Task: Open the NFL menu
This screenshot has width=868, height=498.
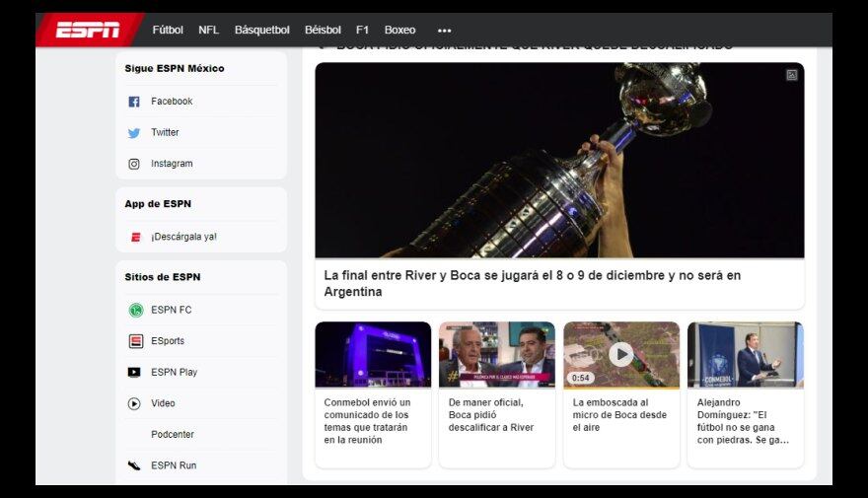Action: tap(209, 30)
